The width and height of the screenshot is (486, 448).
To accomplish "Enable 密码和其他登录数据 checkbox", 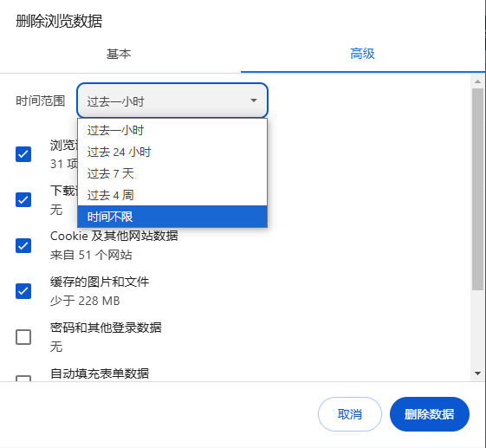I will click(23, 337).
